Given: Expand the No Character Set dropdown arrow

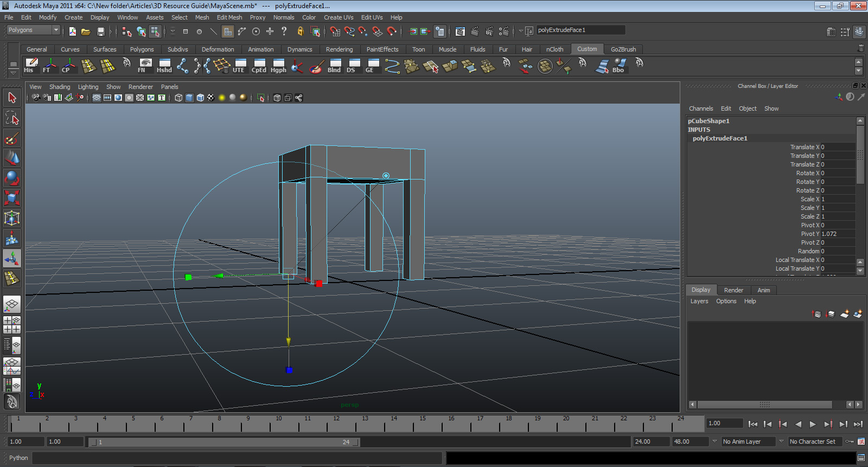Looking at the screenshot, I should (781, 442).
